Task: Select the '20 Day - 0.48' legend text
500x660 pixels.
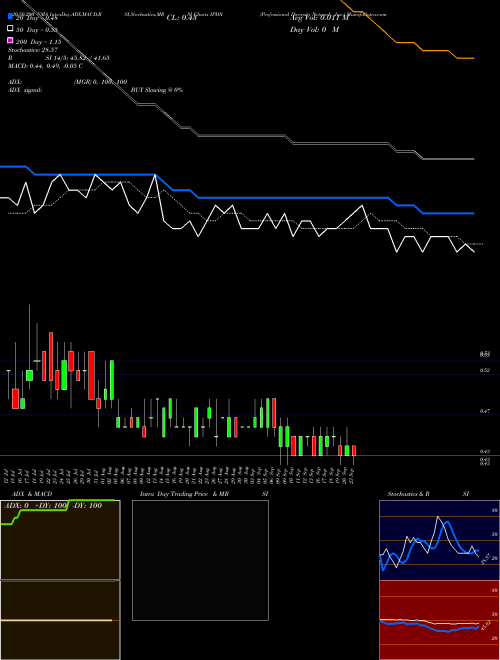Action: pos(37,18)
